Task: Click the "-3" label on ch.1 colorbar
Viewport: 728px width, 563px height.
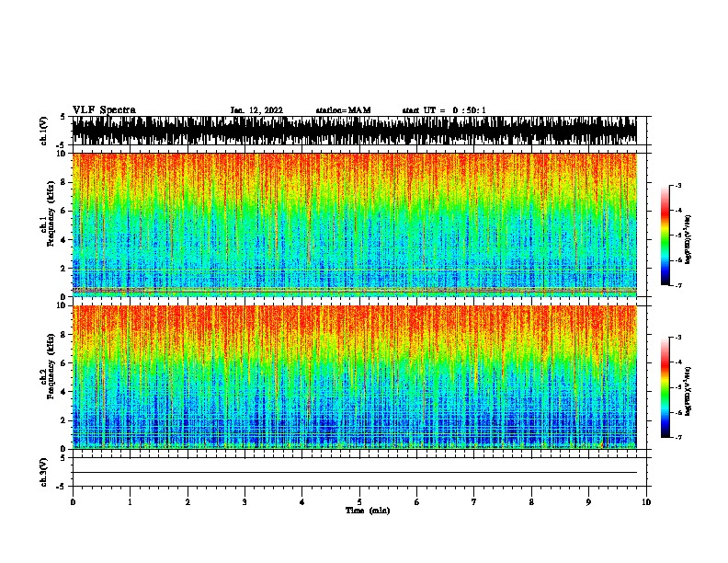Action: 678,185
